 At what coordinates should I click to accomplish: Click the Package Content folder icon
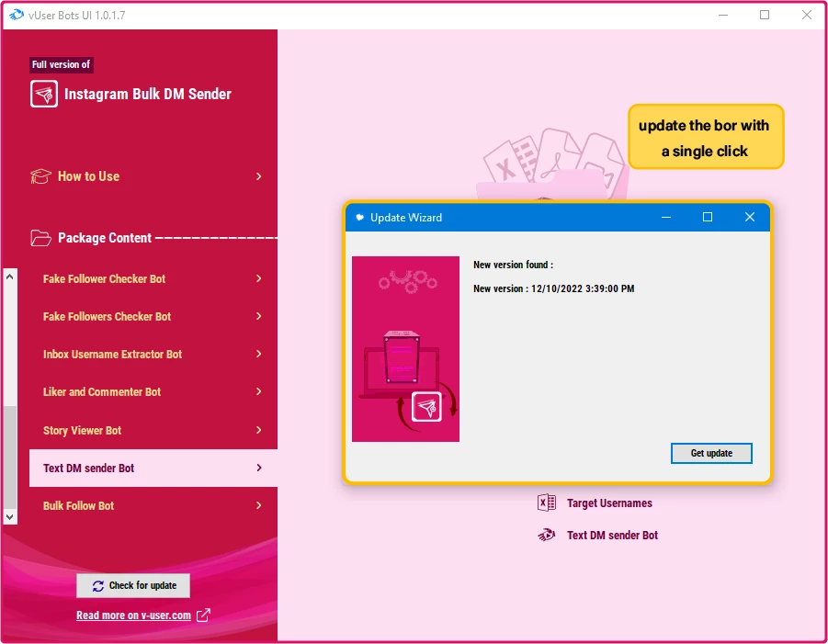[x=40, y=238]
